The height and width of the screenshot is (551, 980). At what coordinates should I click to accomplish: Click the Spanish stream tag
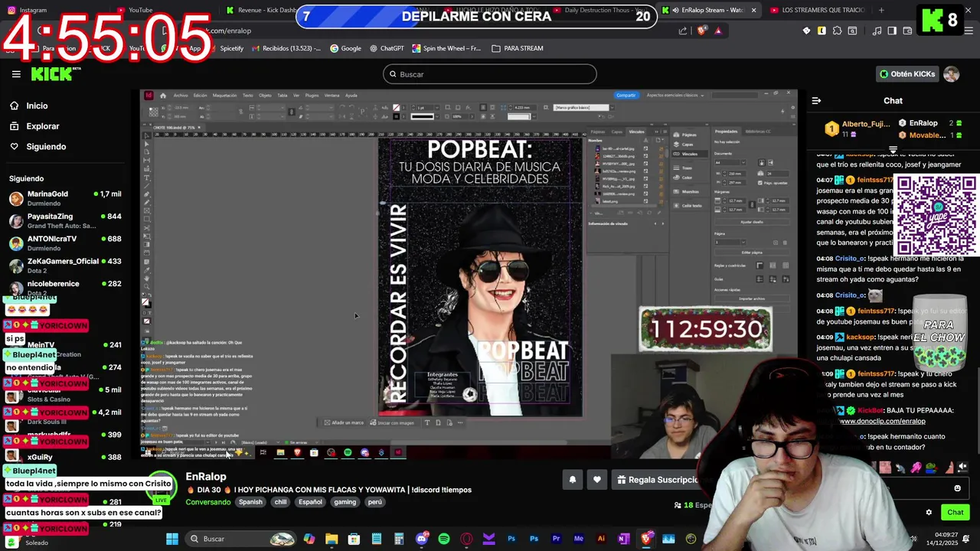click(250, 502)
